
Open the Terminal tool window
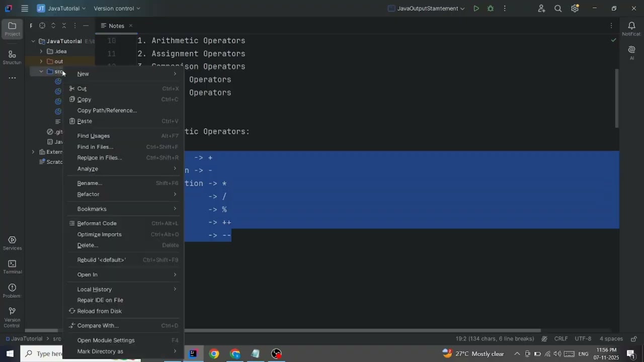[12, 267]
